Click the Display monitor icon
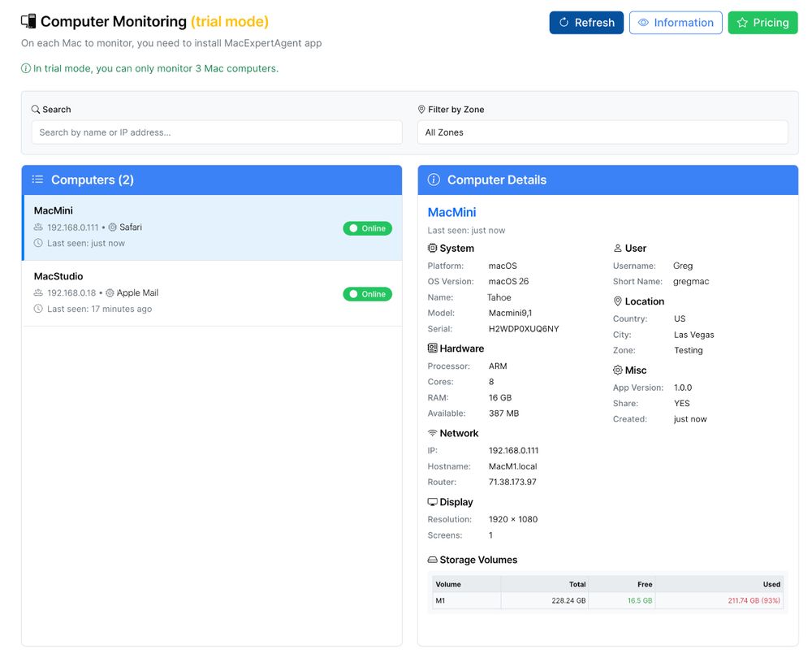 pyautogui.click(x=433, y=502)
